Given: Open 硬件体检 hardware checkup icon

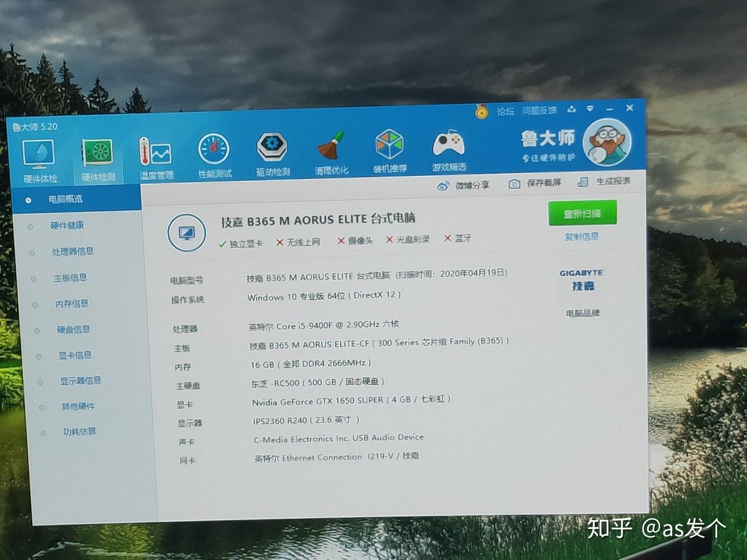Looking at the screenshot, I should pos(39,160).
